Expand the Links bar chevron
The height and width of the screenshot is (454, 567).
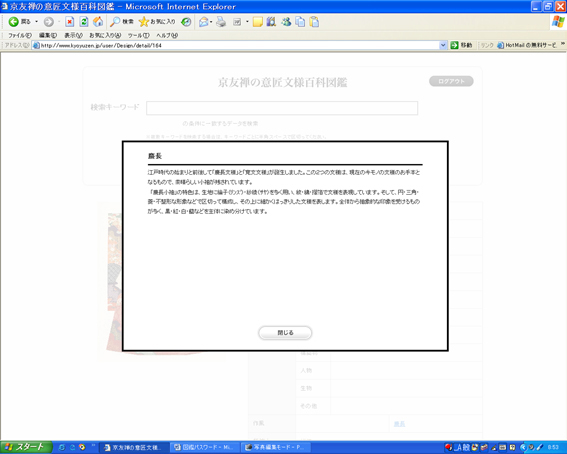(x=563, y=44)
